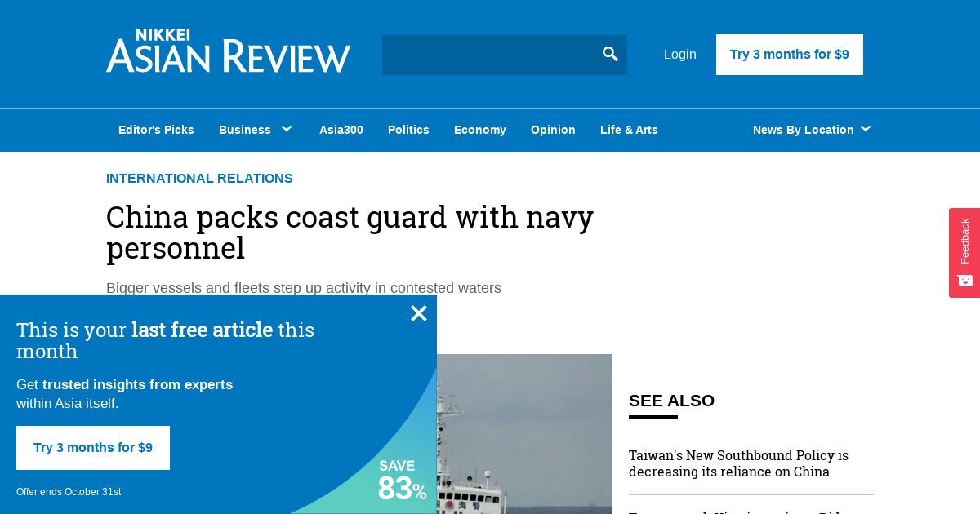The width and height of the screenshot is (980, 514).
Task: Go to the Asia300 section
Action: [341, 130]
